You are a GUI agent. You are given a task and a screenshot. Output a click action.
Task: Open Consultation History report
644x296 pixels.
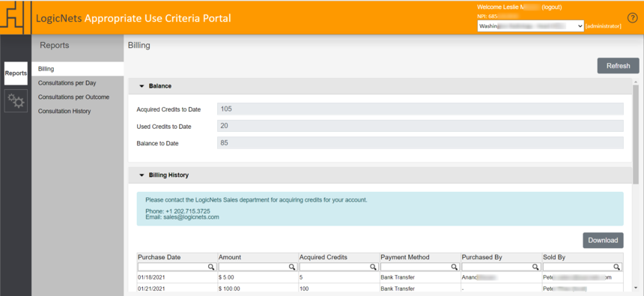click(x=64, y=111)
